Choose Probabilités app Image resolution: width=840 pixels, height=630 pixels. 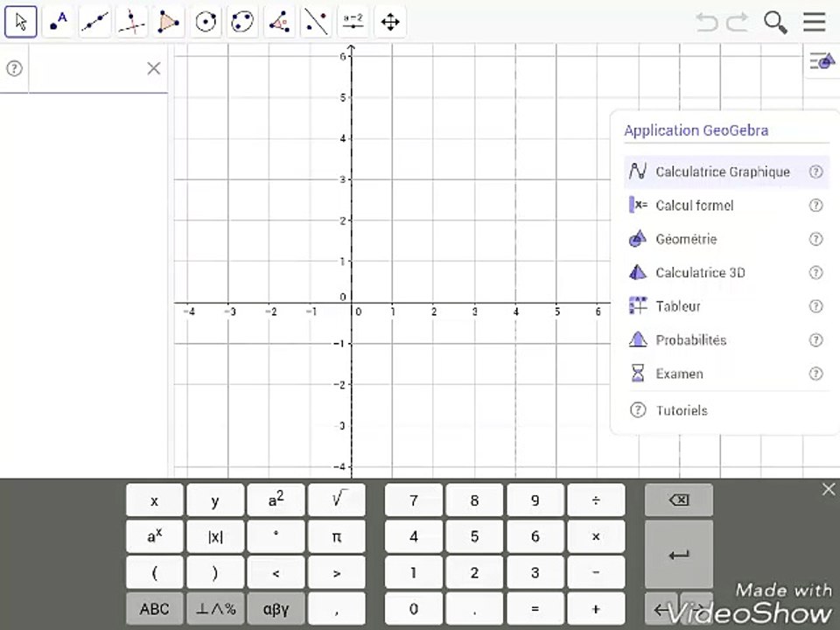(726, 340)
